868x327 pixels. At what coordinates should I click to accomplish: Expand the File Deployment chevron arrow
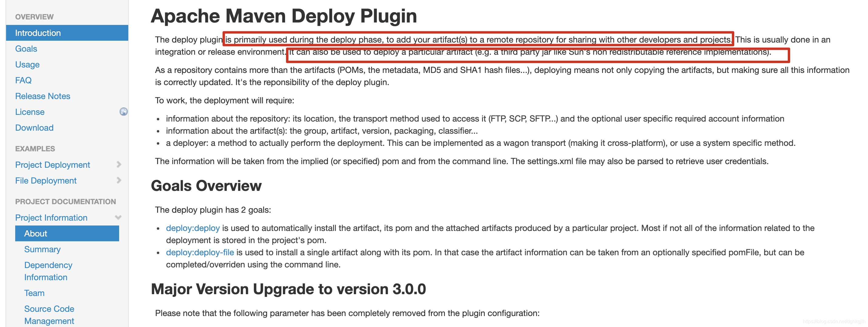119,180
